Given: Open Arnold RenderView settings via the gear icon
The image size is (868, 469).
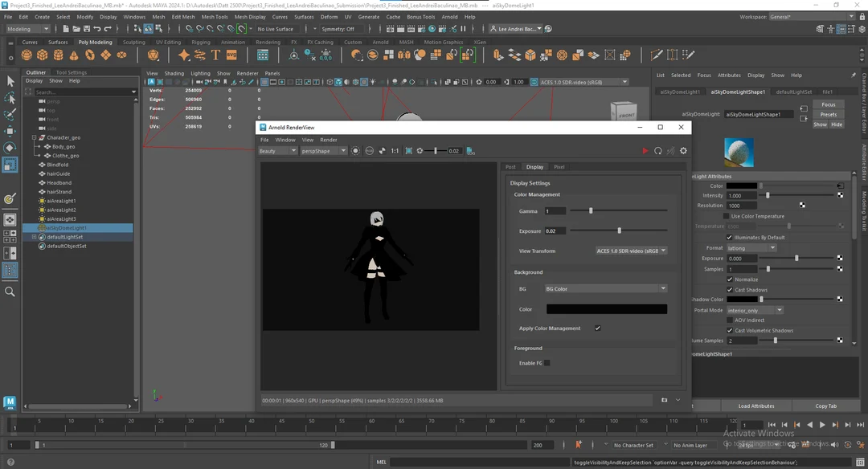Looking at the screenshot, I should (683, 150).
